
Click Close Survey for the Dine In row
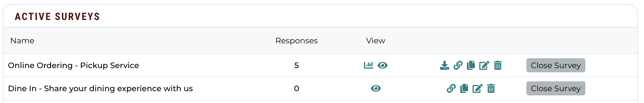point(556,88)
